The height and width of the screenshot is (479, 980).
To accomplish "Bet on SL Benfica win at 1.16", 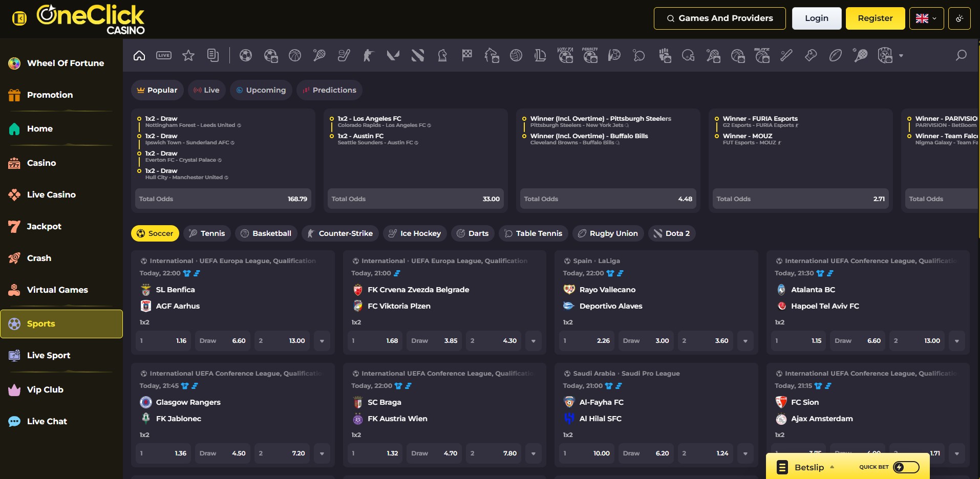I will [164, 341].
